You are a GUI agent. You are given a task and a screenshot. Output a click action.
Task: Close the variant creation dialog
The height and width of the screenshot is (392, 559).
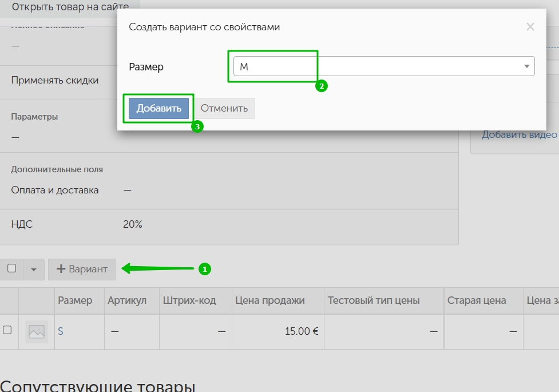click(x=530, y=27)
